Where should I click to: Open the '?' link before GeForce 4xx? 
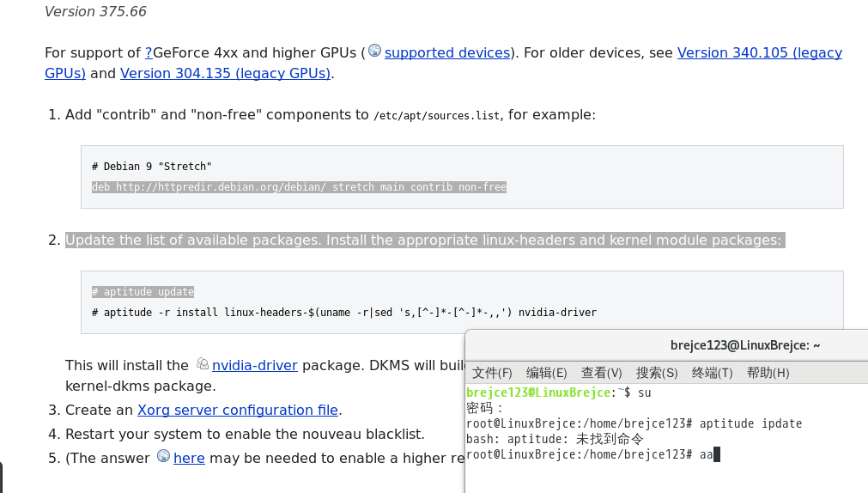pos(149,53)
